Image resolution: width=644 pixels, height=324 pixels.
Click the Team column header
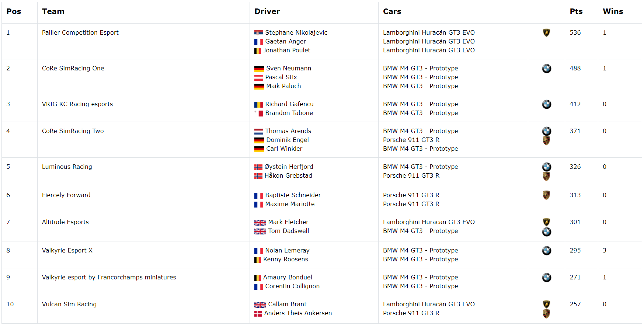point(53,11)
